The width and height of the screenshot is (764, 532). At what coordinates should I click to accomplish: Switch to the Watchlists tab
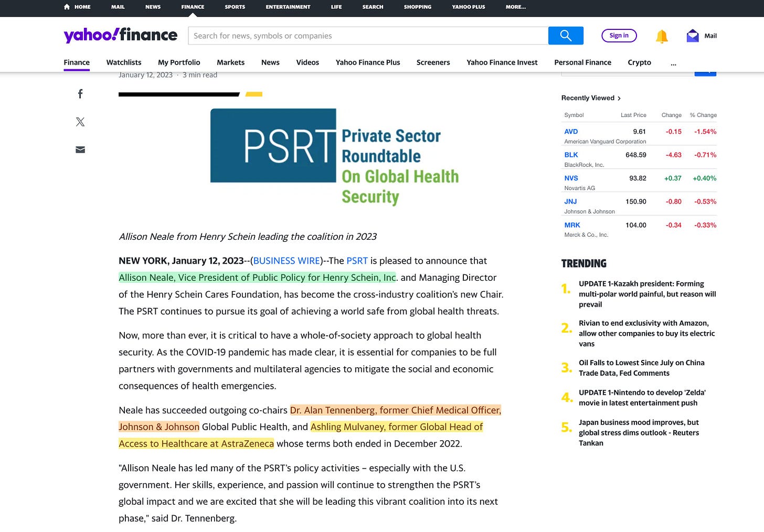click(124, 62)
